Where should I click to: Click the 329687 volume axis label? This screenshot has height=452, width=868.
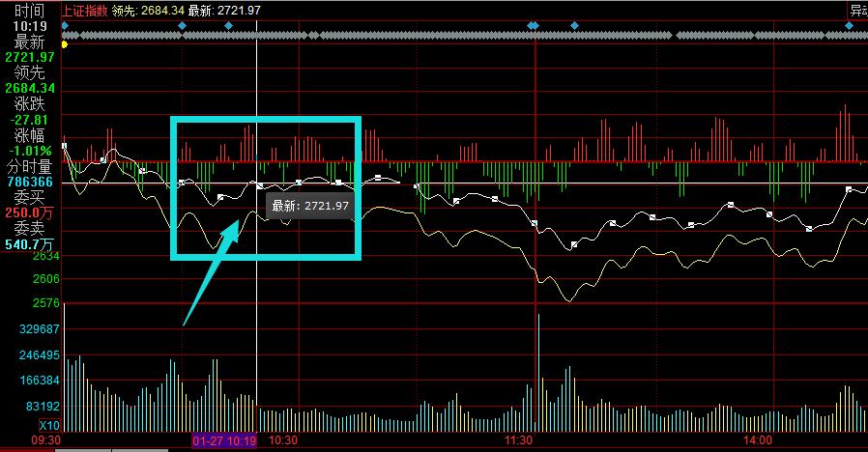[40, 329]
